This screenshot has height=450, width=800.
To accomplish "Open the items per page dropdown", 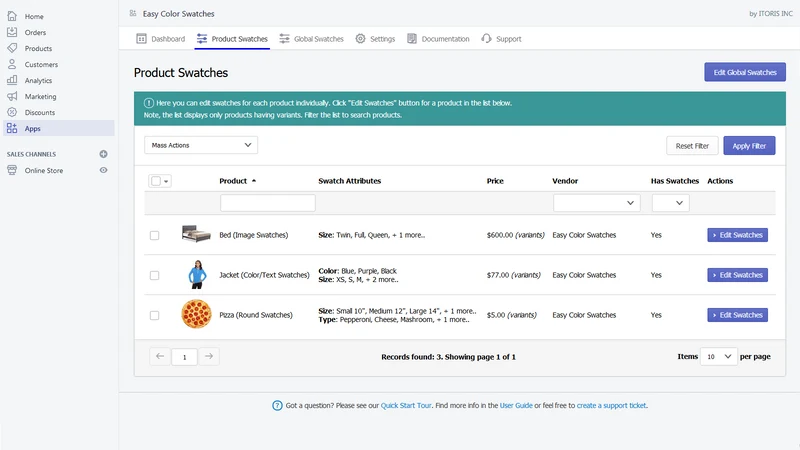I will coord(718,357).
